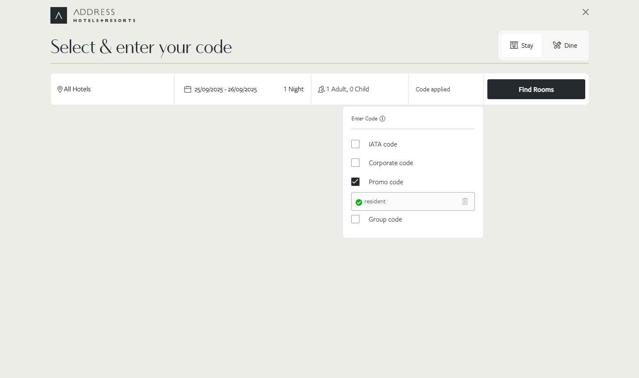Viewport: 639px width, 378px height.
Task: Click the calendar icon
Action: tap(187, 89)
